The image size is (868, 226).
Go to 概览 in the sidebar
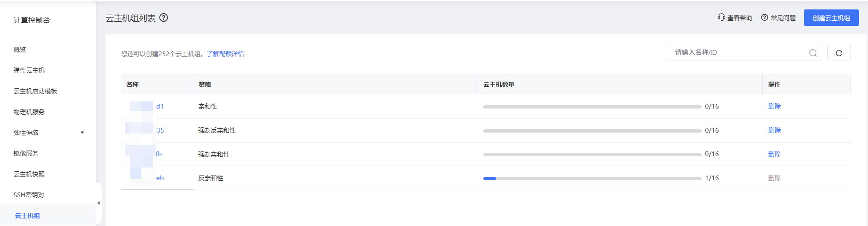point(20,50)
